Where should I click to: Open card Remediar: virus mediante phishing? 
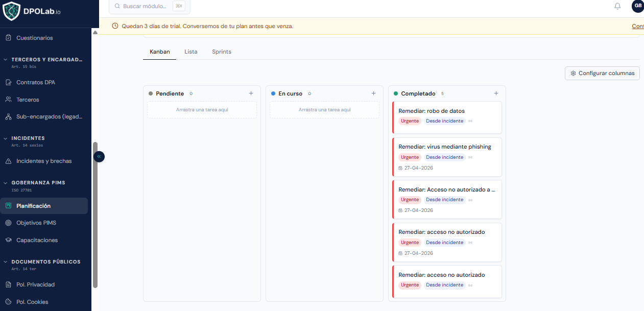(x=447, y=157)
